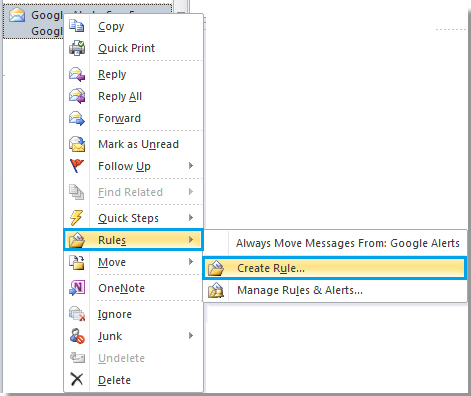Open Manage Rules & Alerts... entry

pos(335,290)
